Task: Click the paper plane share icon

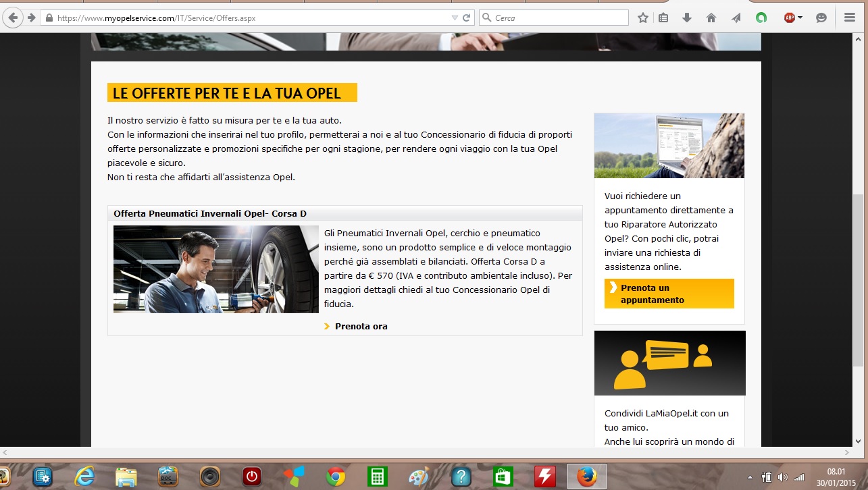Action: pos(736,18)
